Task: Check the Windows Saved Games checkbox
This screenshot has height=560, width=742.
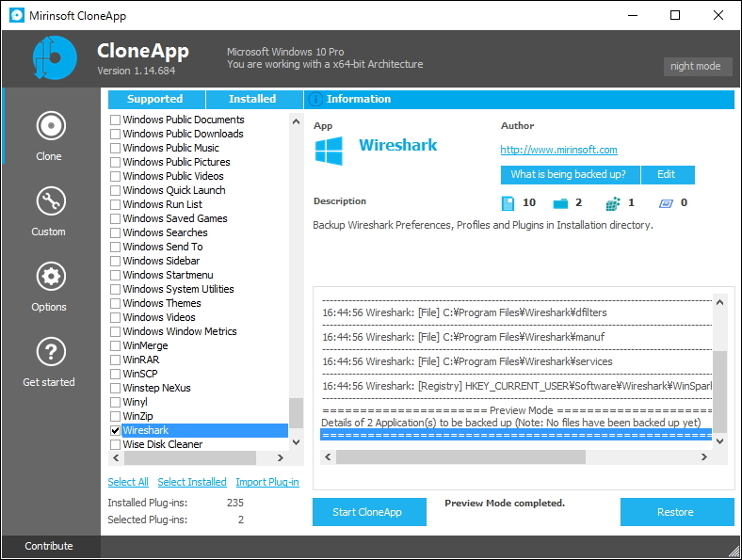Action: tap(115, 219)
